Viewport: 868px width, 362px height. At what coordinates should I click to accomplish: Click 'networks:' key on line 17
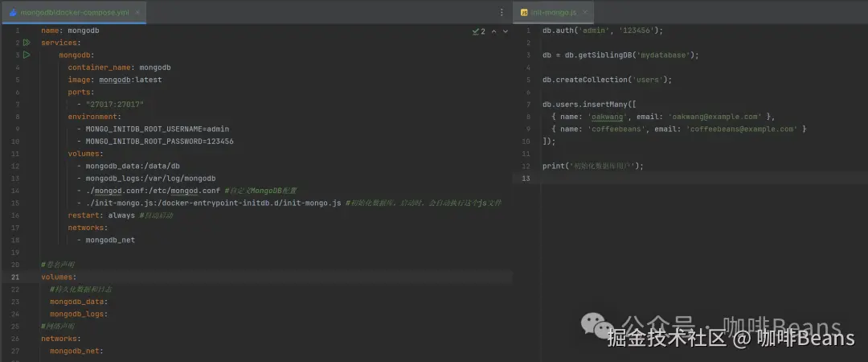tap(88, 228)
